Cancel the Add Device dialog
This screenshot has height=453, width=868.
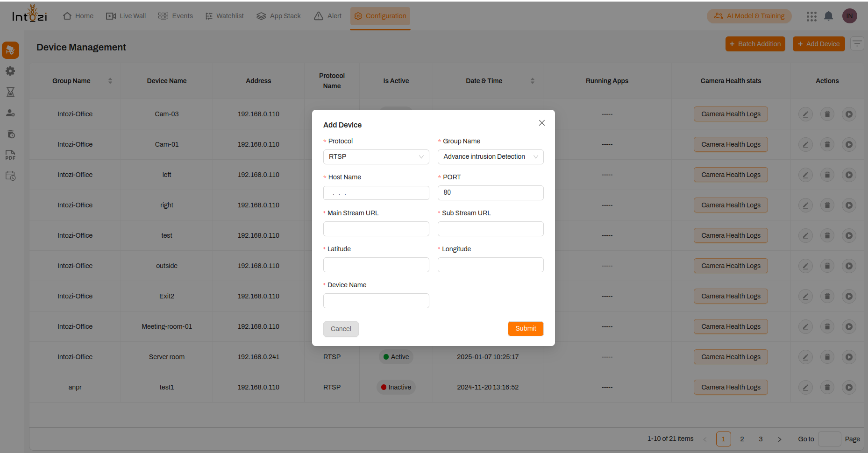(x=341, y=329)
